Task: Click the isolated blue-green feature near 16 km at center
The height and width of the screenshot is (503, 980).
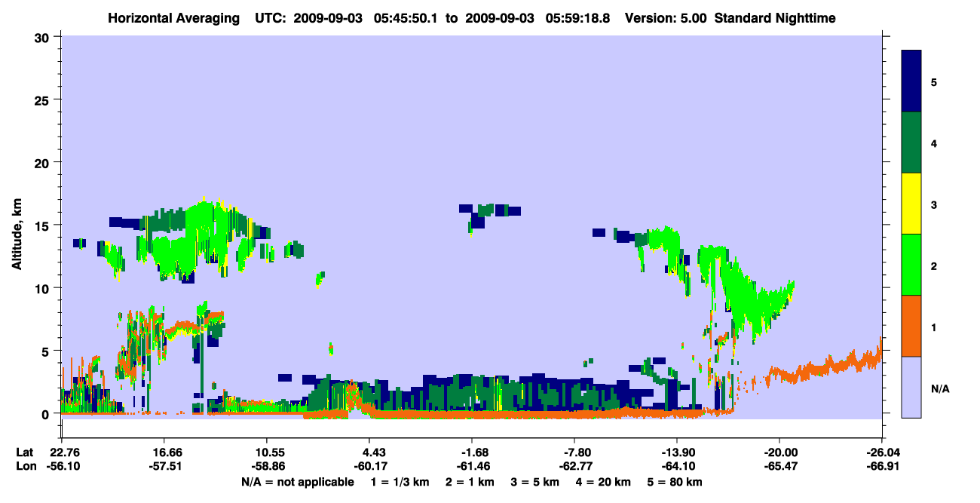Action: pyautogui.click(x=490, y=213)
